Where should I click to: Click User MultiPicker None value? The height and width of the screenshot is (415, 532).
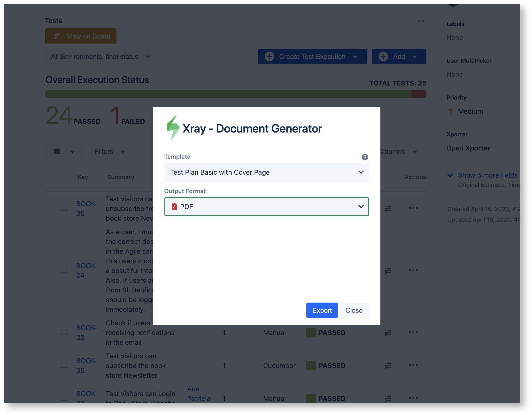click(455, 75)
